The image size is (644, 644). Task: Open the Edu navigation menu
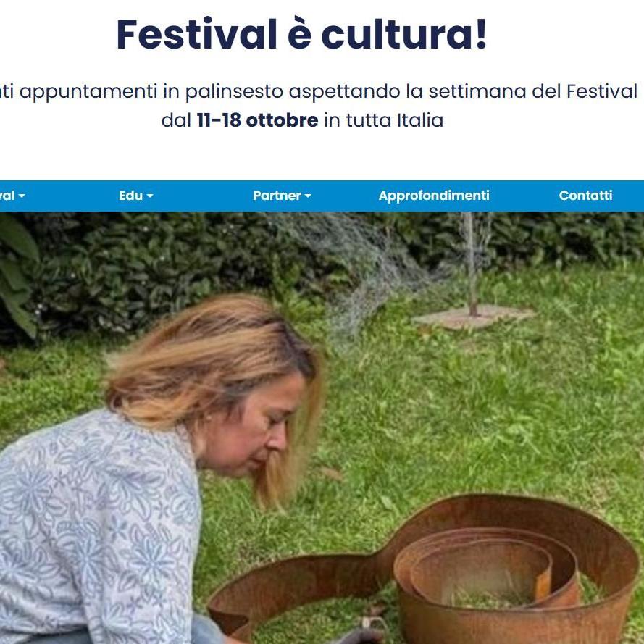click(135, 196)
